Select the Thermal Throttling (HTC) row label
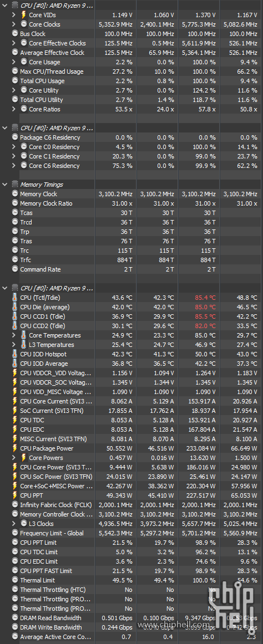The image size is (263, 644). pyautogui.click(x=53, y=590)
